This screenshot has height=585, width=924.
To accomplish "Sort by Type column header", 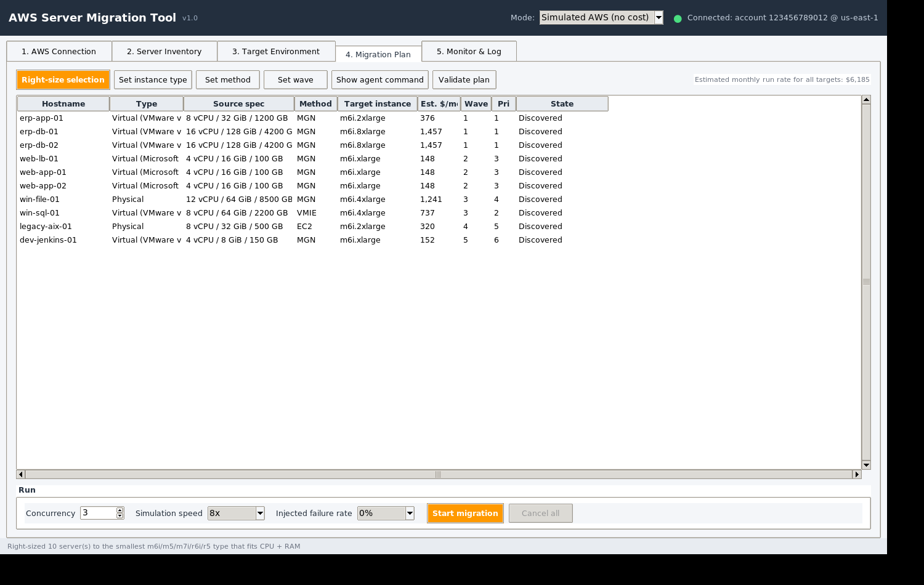I will tap(147, 104).
